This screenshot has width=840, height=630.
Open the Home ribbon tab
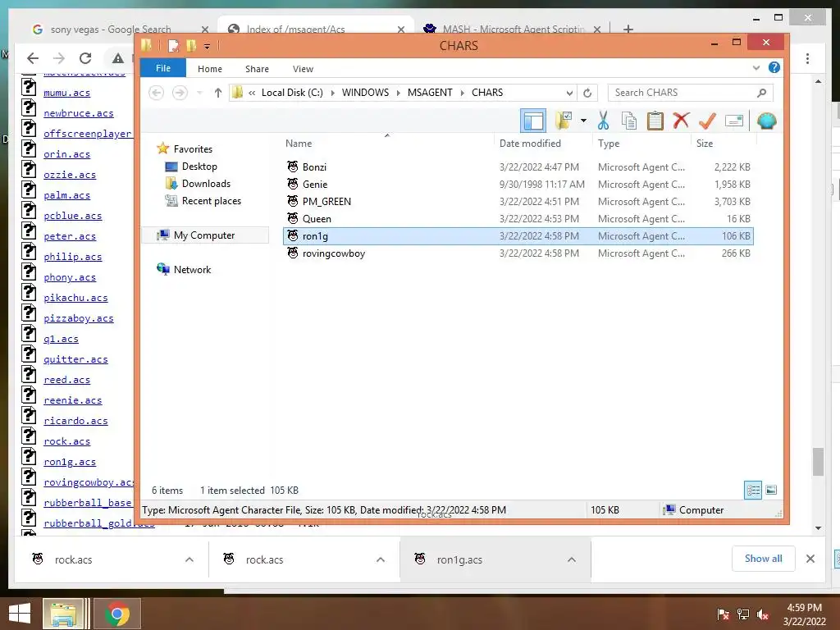[x=209, y=69]
